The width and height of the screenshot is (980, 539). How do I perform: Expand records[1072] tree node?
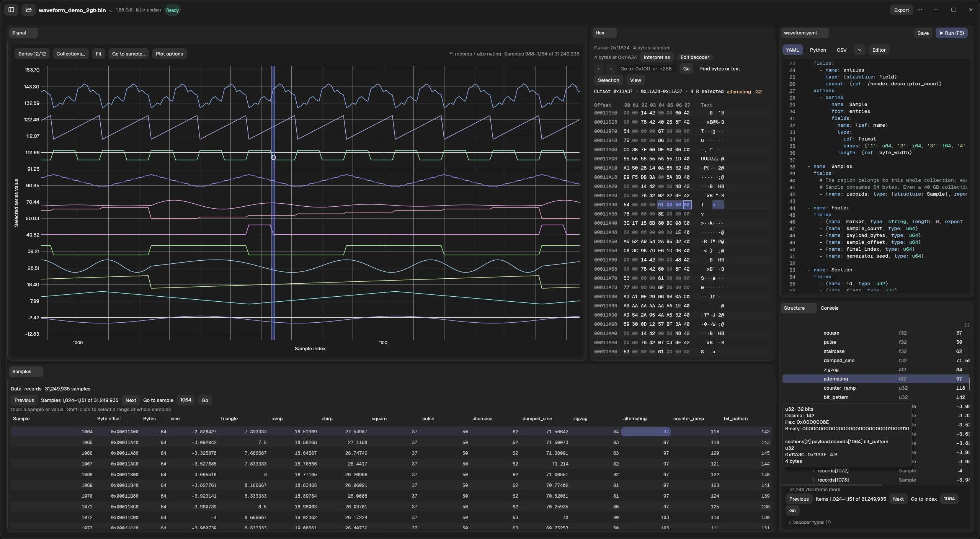(813, 470)
